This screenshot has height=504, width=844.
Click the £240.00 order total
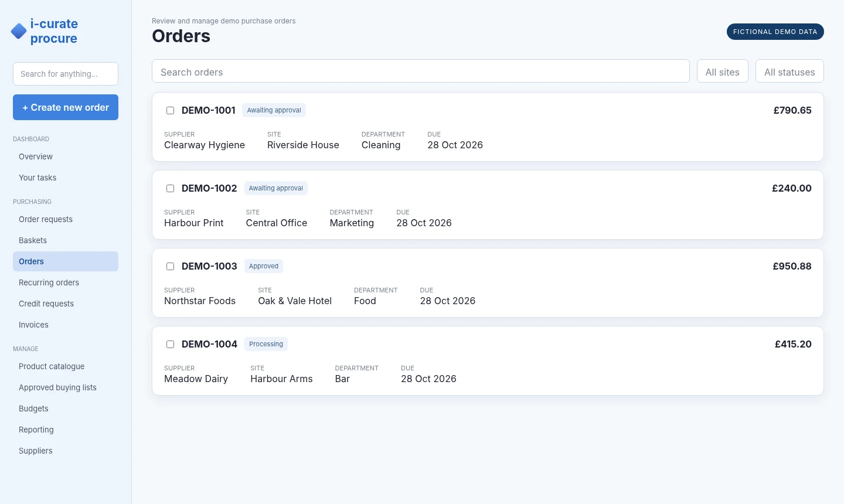click(x=792, y=188)
